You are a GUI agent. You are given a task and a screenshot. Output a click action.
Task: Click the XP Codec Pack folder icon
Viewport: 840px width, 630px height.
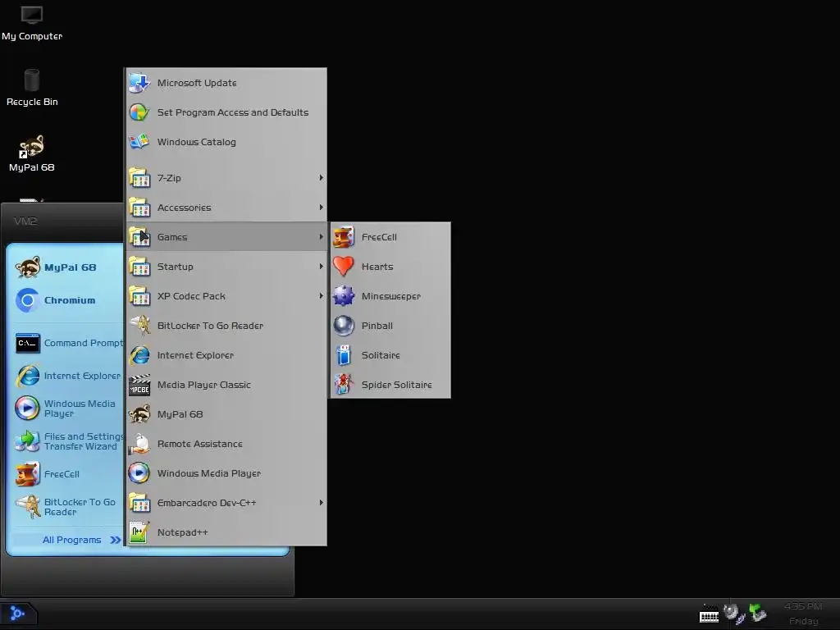click(139, 295)
